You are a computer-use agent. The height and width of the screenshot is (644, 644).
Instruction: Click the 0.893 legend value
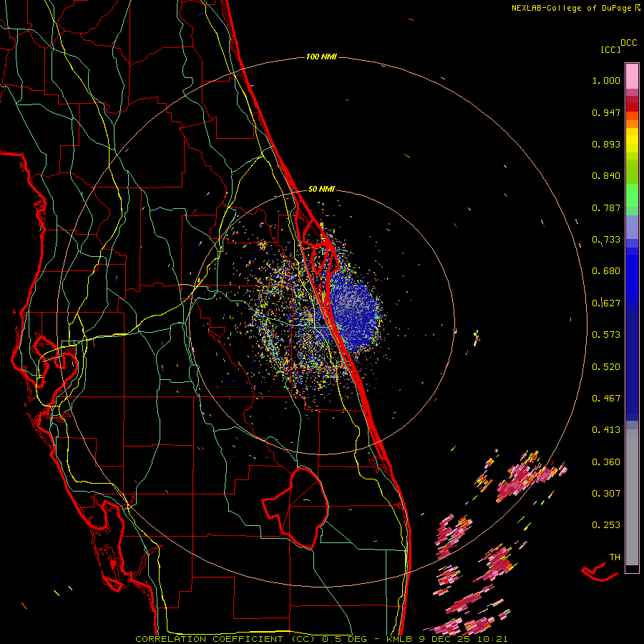tap(606, 144)
